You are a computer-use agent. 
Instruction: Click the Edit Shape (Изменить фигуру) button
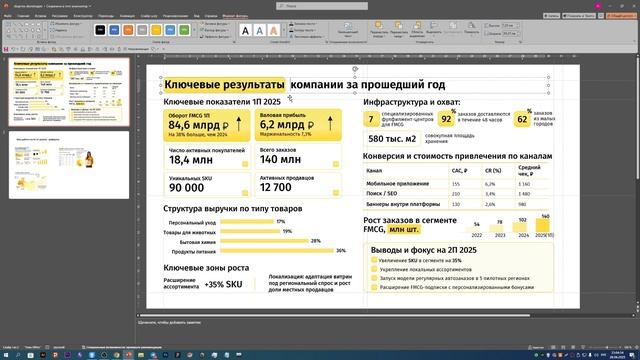[65, 24]
